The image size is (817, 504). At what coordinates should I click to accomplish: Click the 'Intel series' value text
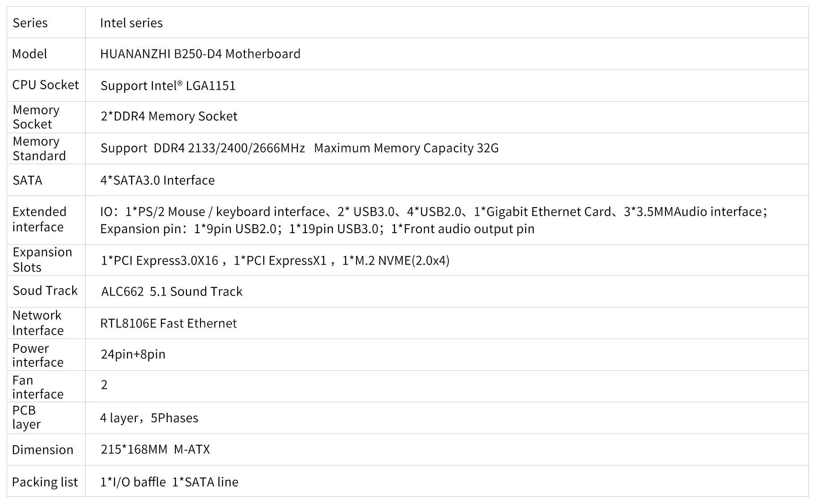click(x=131, y=23)
